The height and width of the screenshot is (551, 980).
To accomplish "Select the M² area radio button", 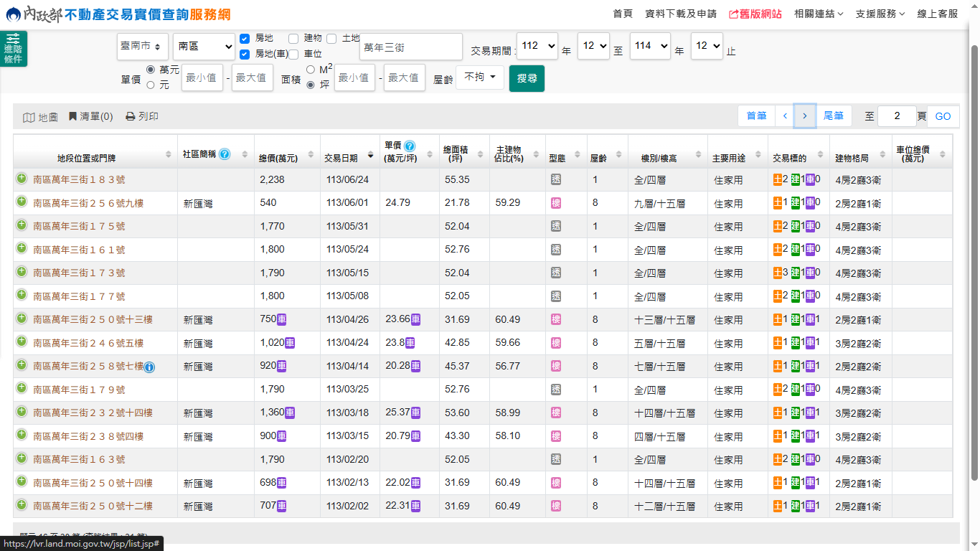I will click(311, 70).
